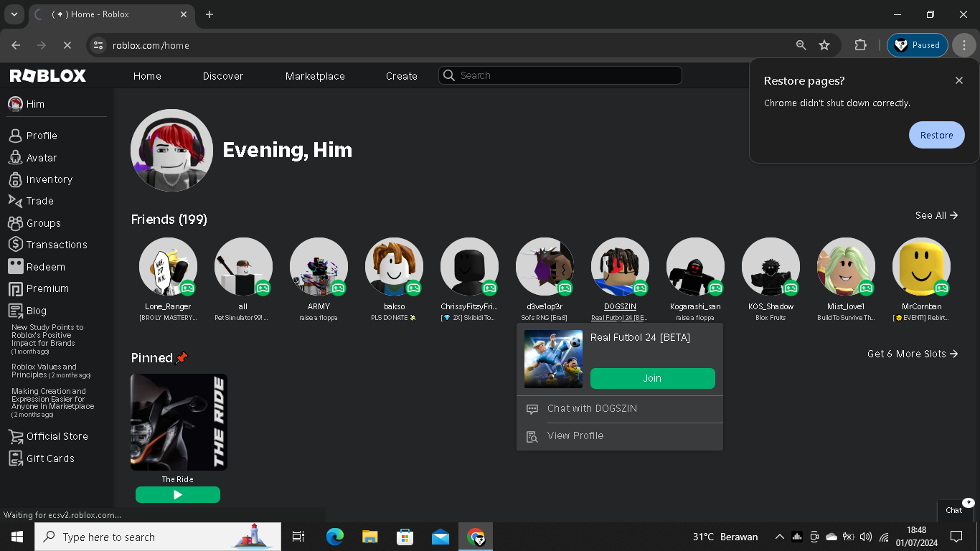Click the green Join button
The height and width of the screenshot is (551, 980).
(x=653, y=378)
